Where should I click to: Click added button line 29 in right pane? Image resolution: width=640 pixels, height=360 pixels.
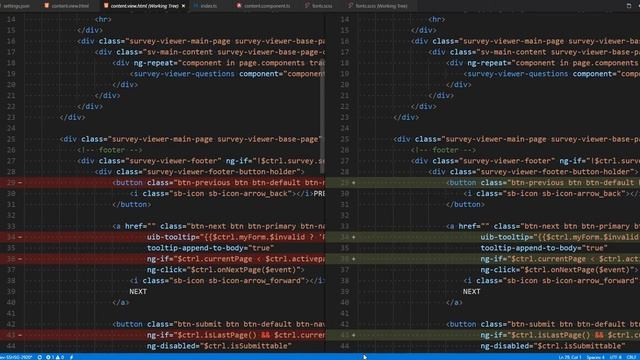483,182
